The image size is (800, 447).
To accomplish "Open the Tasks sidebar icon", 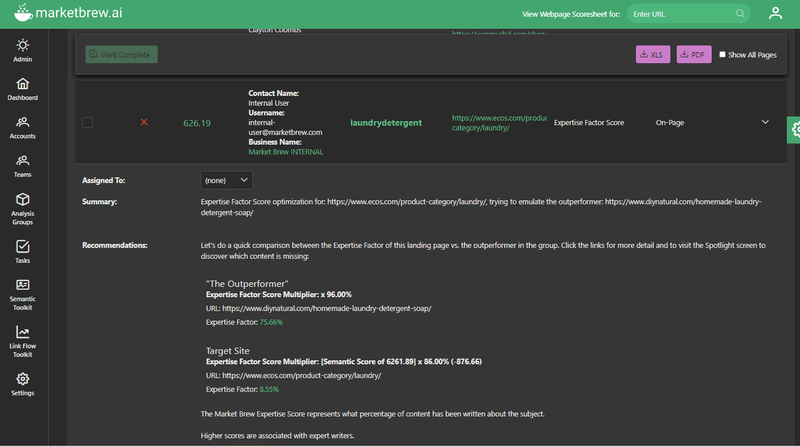I will [x=22, y=247].
